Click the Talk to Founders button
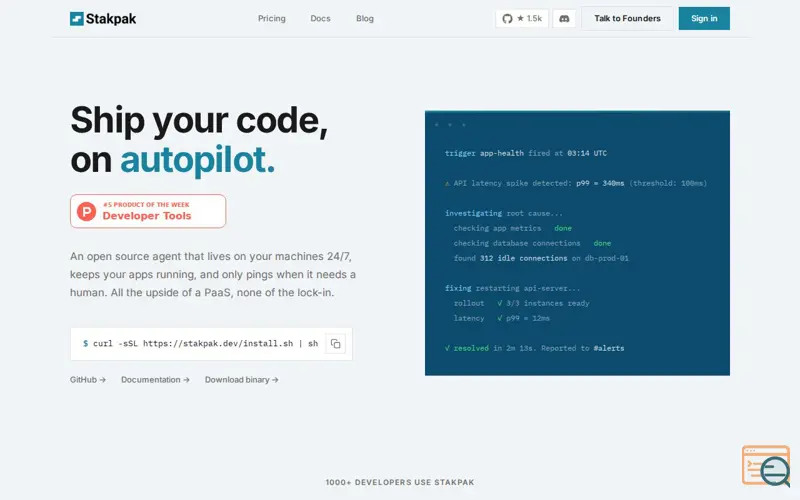This screenshot has height=500, width=800. point(627,18)
